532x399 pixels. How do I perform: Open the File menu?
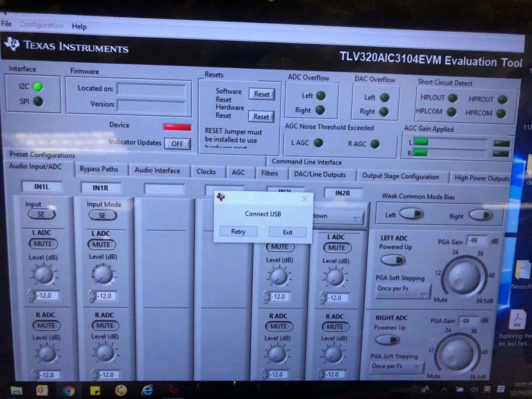[6, 24]
